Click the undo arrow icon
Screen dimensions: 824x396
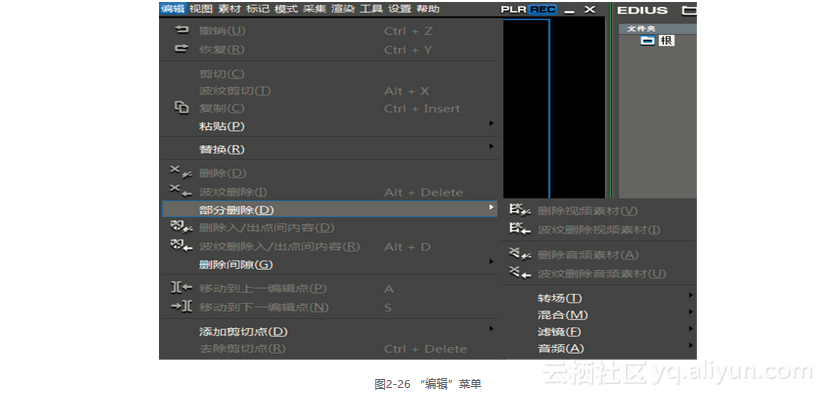pyautogui.click(x=181, y=30)
